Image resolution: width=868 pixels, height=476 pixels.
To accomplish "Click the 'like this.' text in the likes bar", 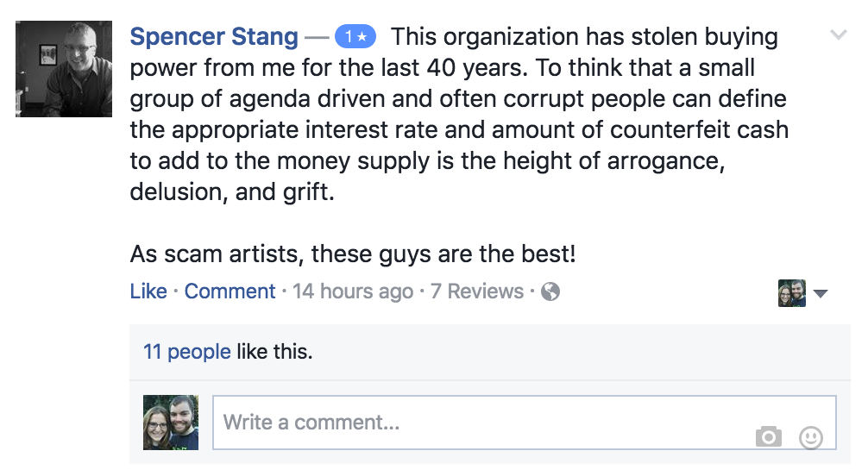I will point(274,352).
